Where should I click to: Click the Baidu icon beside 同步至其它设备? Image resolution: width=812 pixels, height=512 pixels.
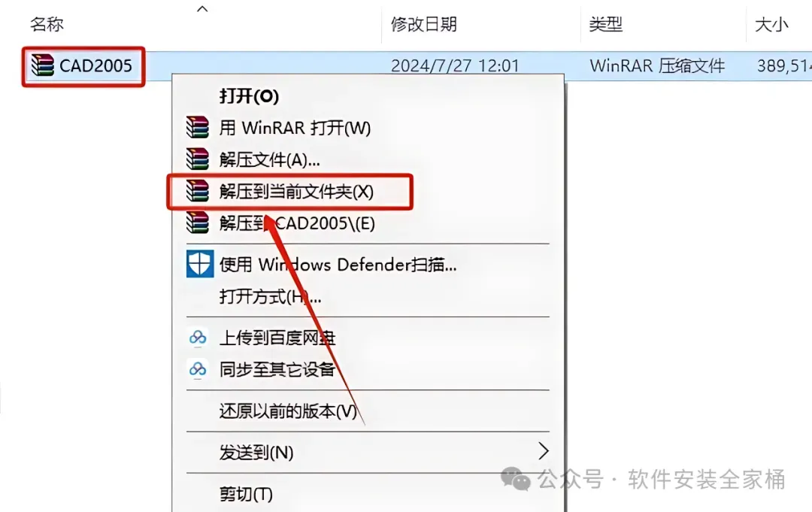[x=198, y=369]
